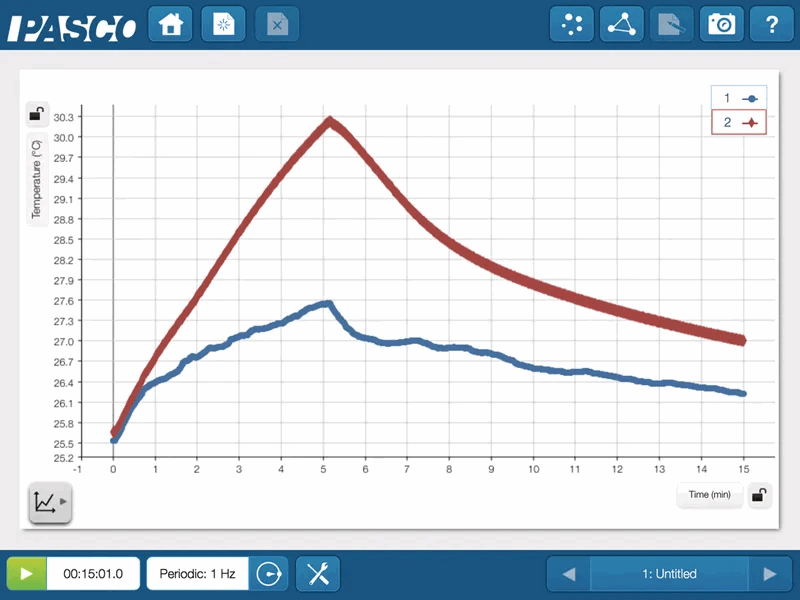Take a snapshot with the camera icon
This screenshot has width=800, height=600.
pyautogui.click(x=721, y=25)
